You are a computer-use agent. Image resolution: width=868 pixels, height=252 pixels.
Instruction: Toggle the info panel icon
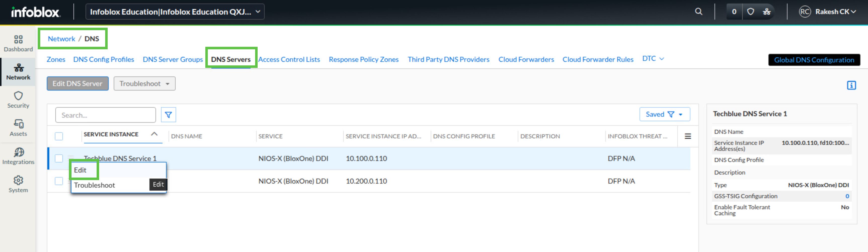tap(851, 85)
